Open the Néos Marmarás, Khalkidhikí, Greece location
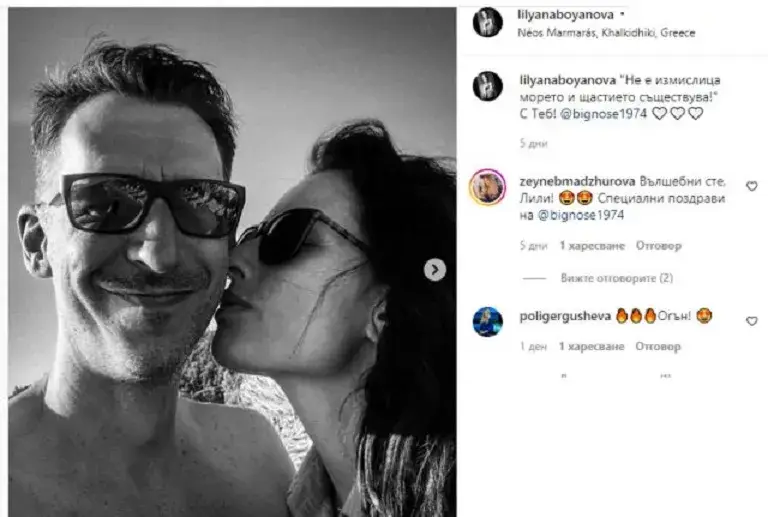 tap(606, 33)
